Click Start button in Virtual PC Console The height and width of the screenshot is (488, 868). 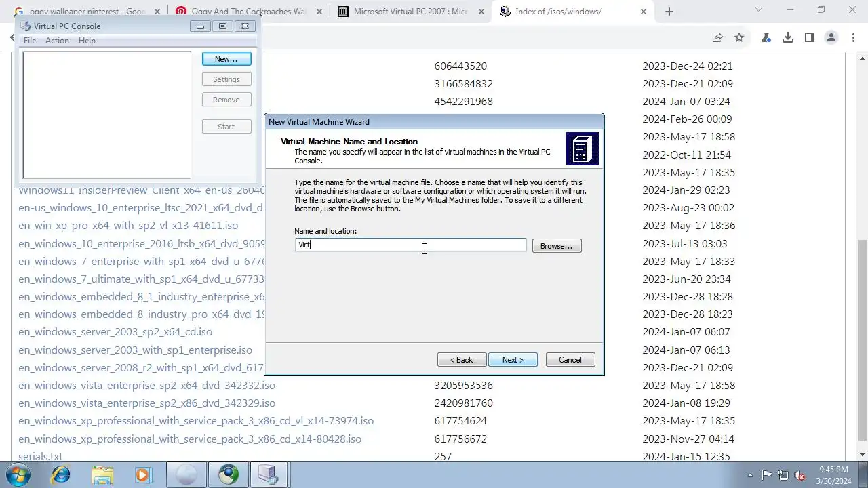226,127
